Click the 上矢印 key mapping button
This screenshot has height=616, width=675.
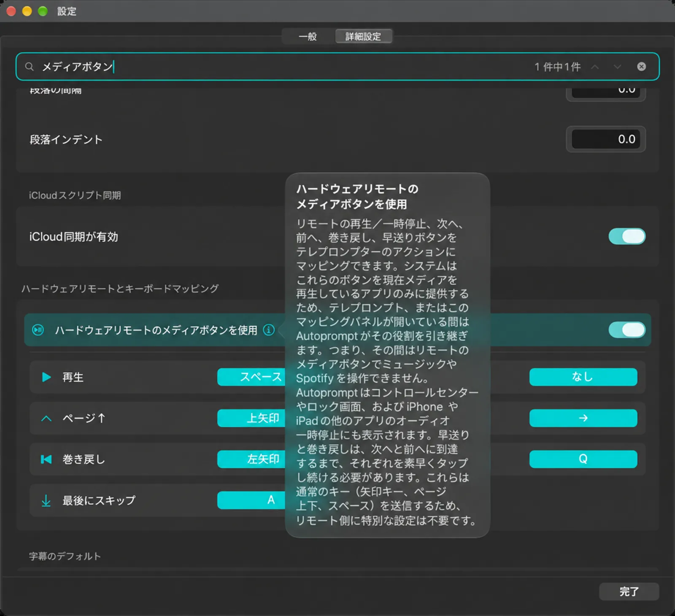(251, 418)
